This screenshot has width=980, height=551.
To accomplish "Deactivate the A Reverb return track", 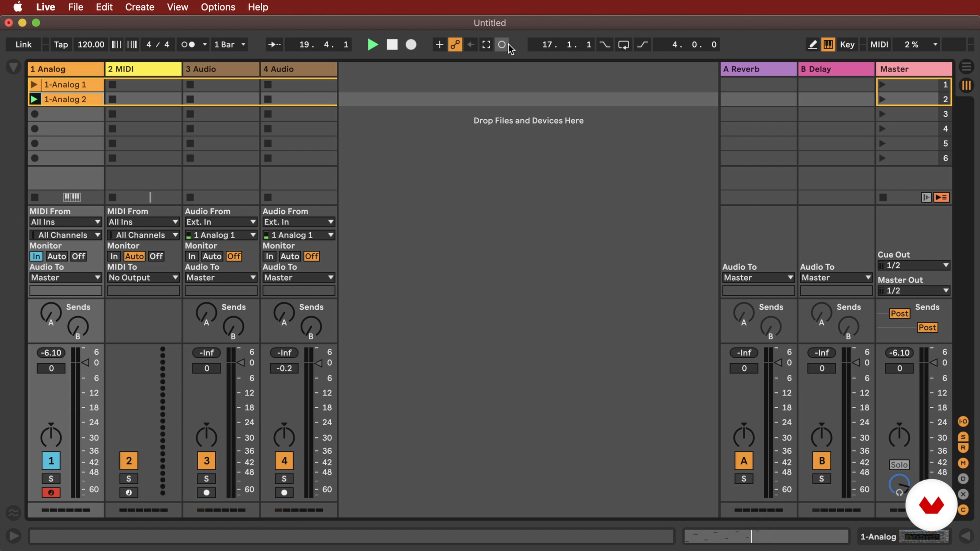I will (x=744, y=461).
